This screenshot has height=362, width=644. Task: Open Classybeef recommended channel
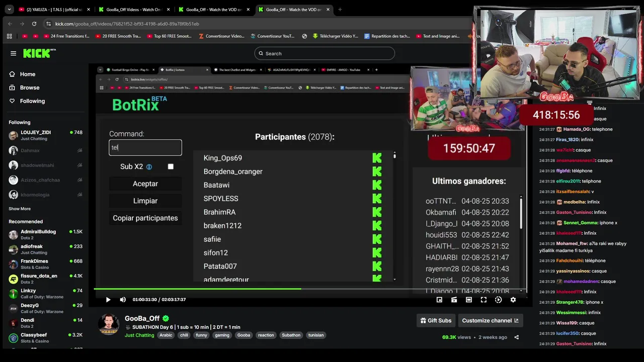pos(45,338)
